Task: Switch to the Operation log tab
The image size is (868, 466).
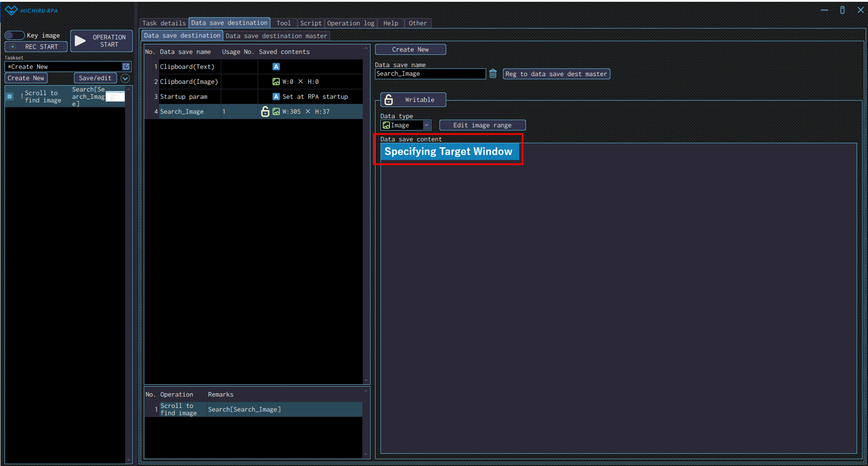Action: (x=350, y=23)
